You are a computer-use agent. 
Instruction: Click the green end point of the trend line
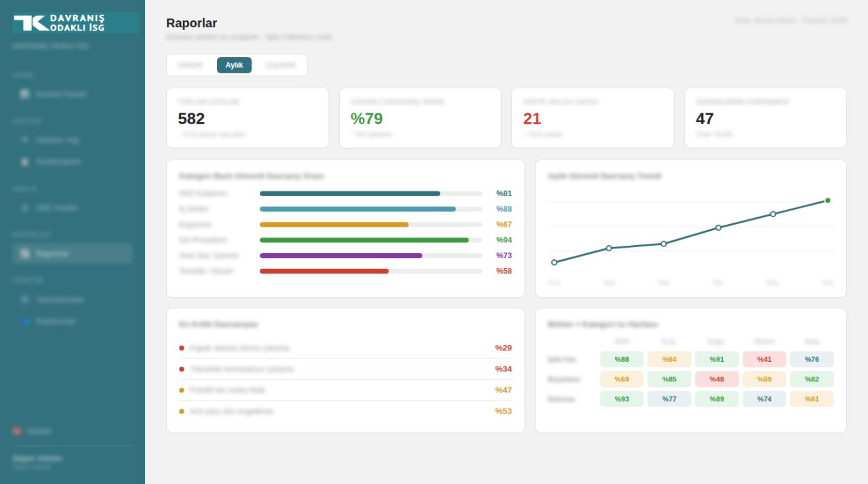(828, 200)
